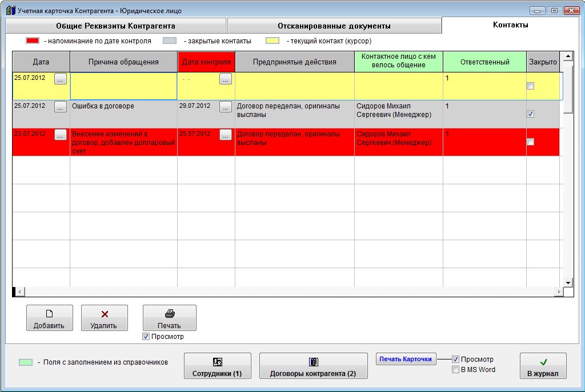Switch to Отсканированные документы tab

click(334, 26)
